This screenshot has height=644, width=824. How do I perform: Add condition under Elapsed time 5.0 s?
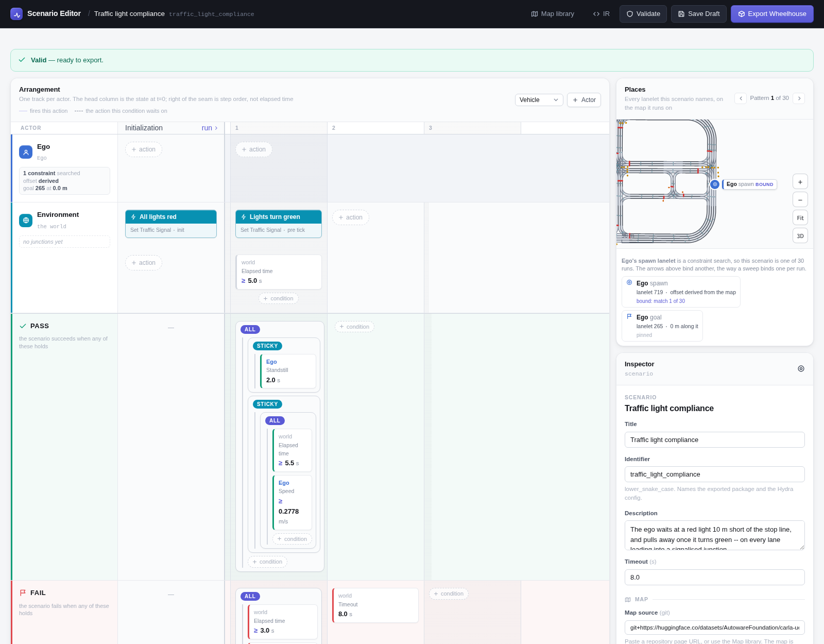[x=279, y=298]
